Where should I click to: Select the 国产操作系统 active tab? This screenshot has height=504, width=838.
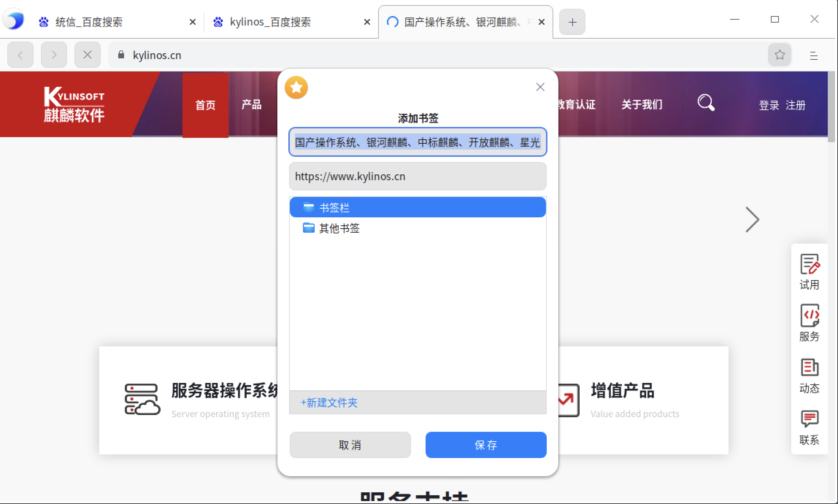click(466, 22)
